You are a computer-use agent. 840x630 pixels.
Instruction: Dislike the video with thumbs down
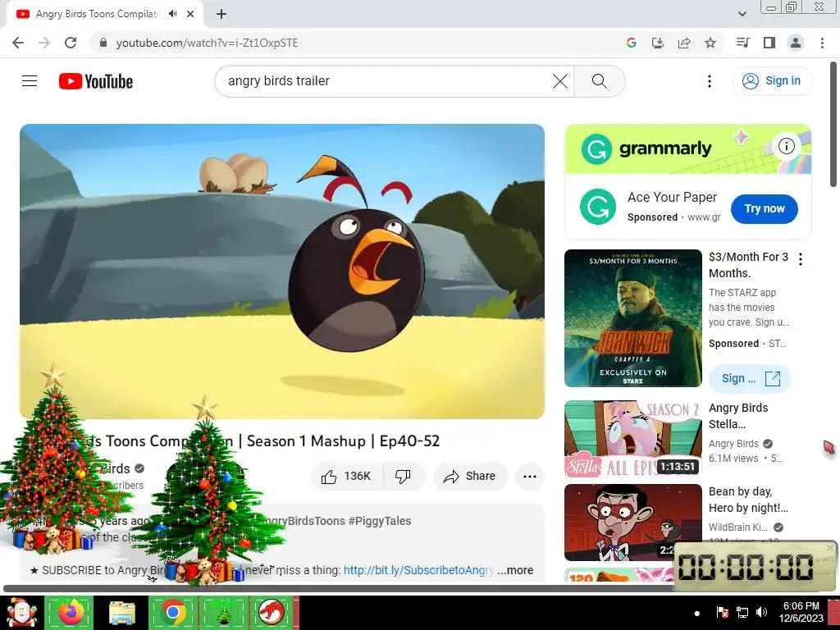[x=403, y=477]
